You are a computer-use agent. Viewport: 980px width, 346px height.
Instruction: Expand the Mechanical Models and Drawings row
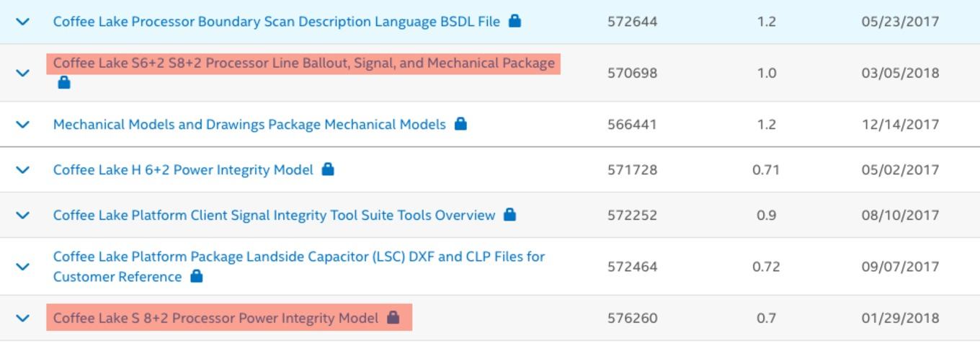coord(23,124)
